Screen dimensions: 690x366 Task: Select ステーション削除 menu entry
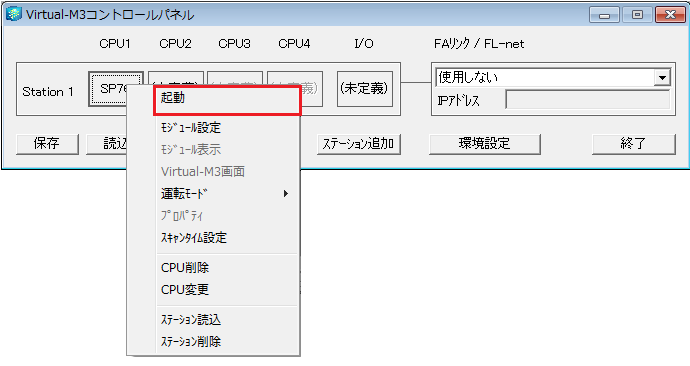(x=227, y=341)
